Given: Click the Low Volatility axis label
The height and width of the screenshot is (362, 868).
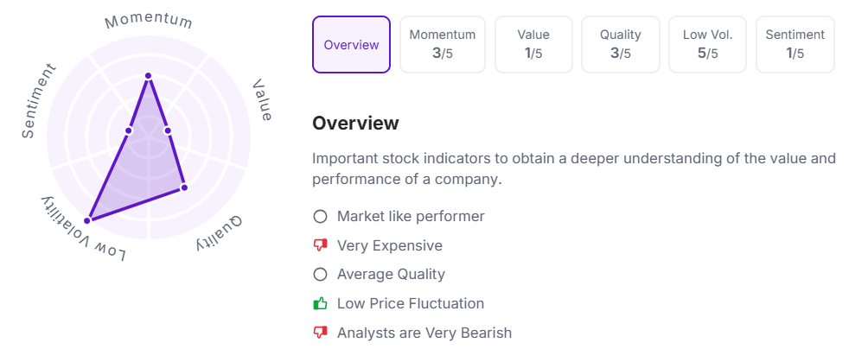Looking at the screenshot, I should pos(84,230).
